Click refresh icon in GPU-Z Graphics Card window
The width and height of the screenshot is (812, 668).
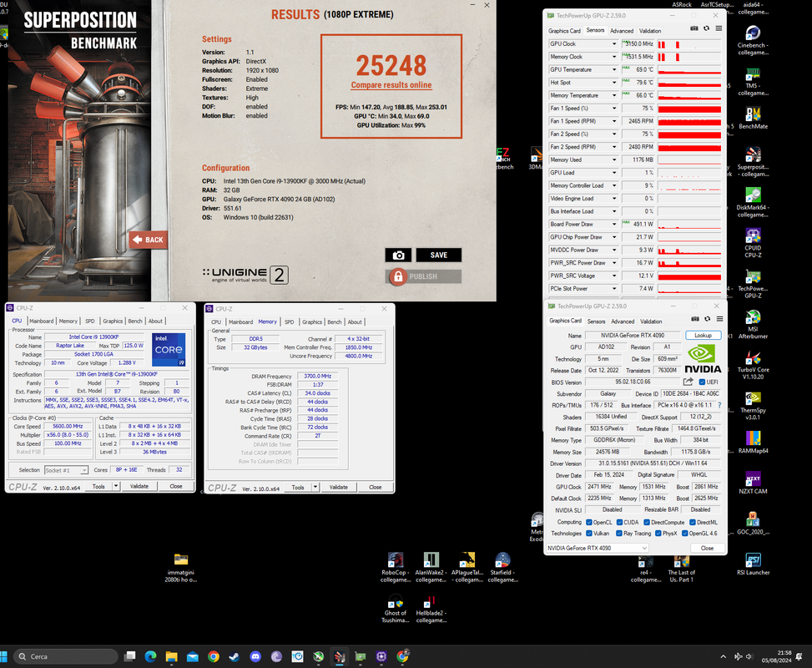[708, 319]
